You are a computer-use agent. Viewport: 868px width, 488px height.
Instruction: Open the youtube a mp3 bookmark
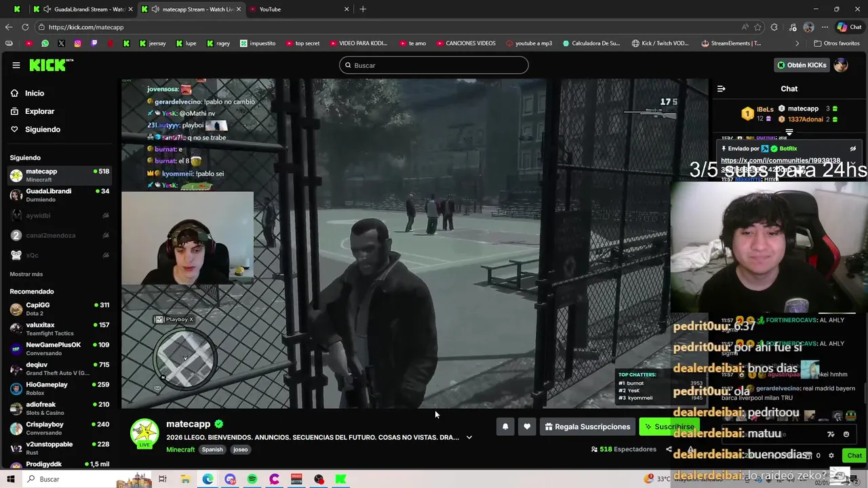click(x=529, y=43)
